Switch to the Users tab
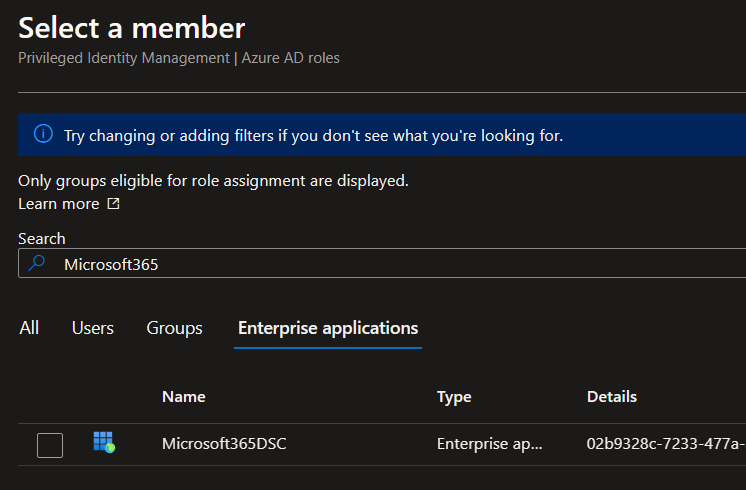The width and height of the screenshot is (746, 490). coord(93,328)
